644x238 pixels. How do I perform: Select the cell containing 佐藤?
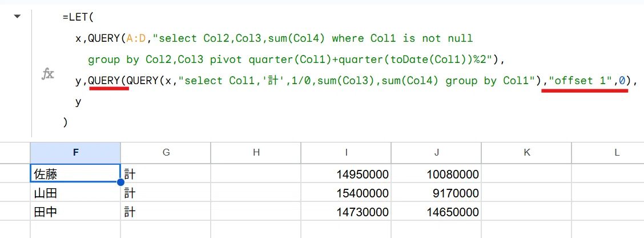(x=75, y=174)
